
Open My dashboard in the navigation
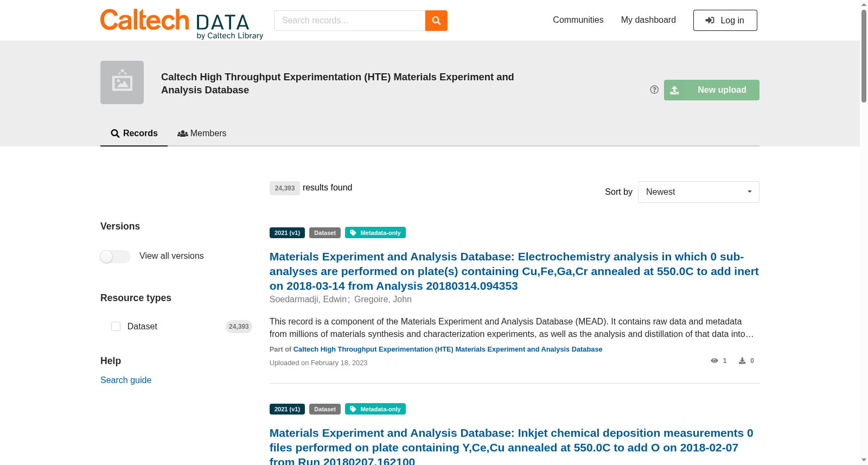click(648, 20)
